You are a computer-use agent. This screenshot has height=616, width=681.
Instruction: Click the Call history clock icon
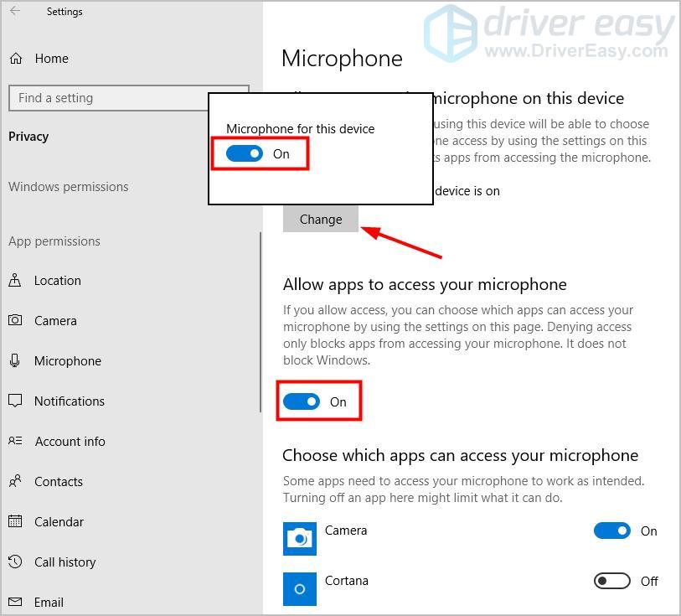pos(15,562)
